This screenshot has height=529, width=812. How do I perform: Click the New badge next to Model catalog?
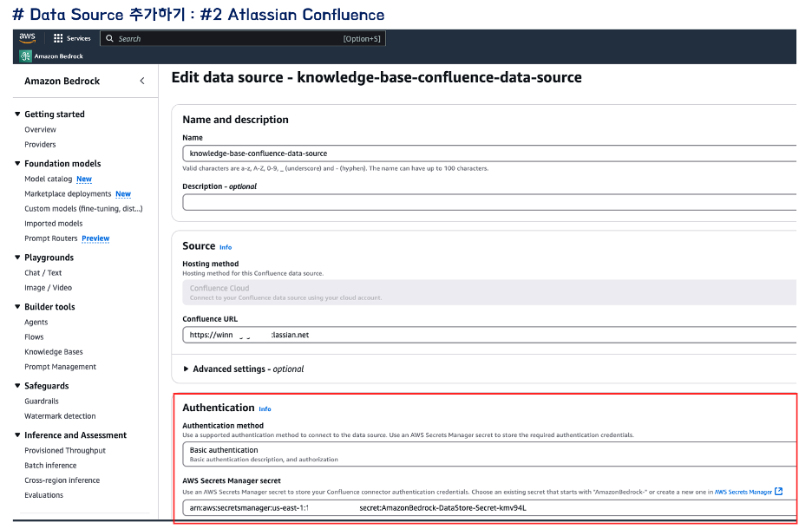point(84,180)
